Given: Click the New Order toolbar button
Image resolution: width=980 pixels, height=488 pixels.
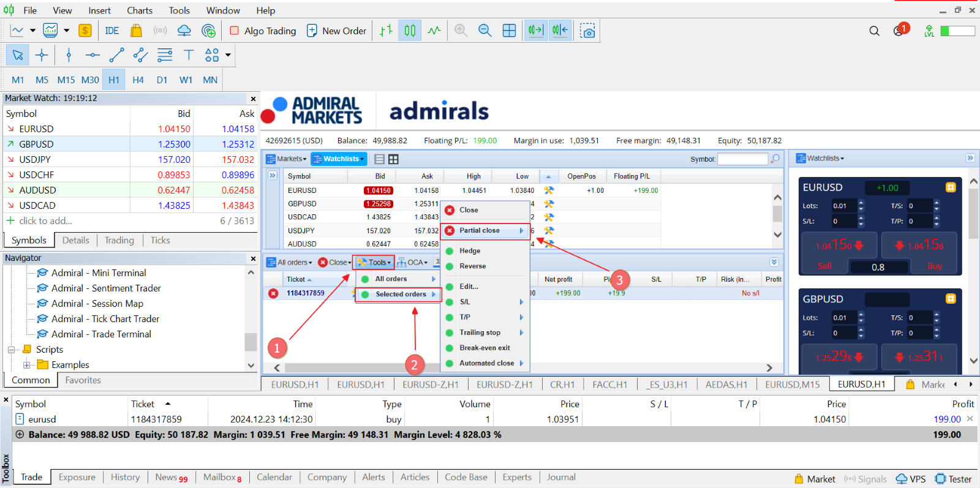Looking at the screenshot, I should (x=336, y=31).
